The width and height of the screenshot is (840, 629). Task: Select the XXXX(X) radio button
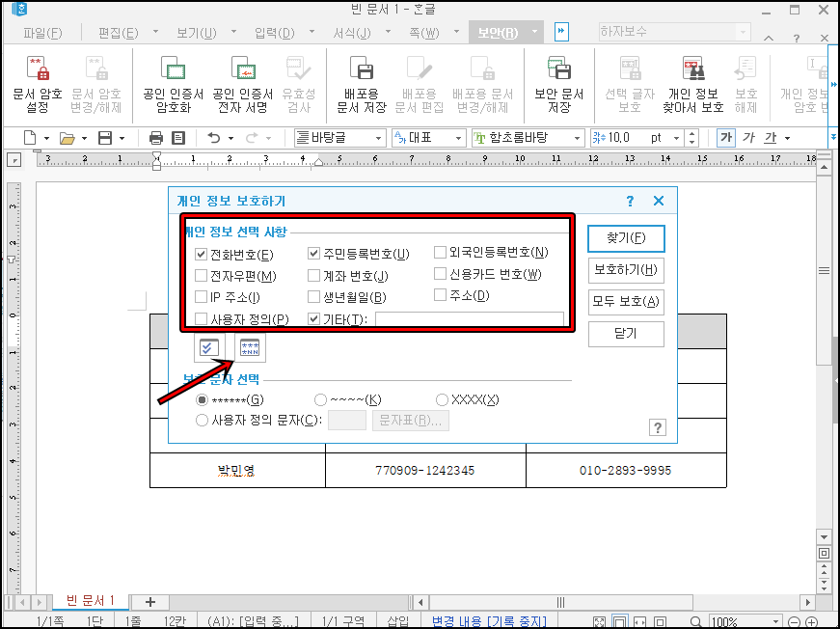pyautogui.click(x=442, y=399)
